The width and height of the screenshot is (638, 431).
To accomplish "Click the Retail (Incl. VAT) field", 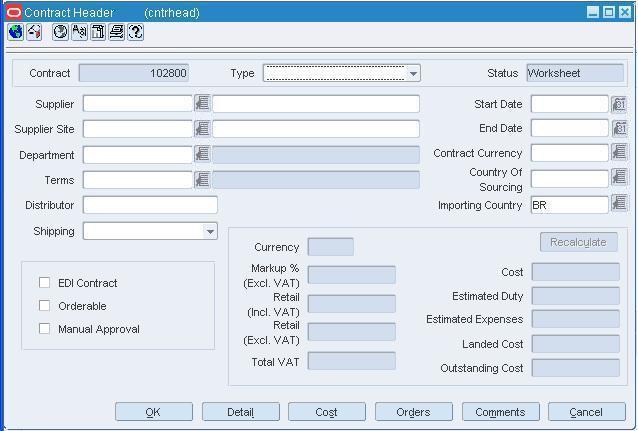I will point(352,304).
